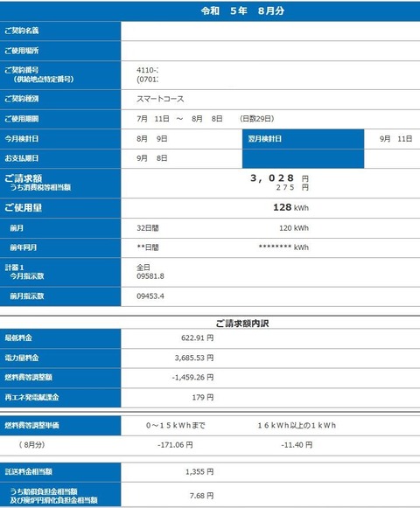This screenshot has width=420, height=508.
Task: Click the 'ご使用量' label
Action: pyautogui.click(x=24, y=208)
